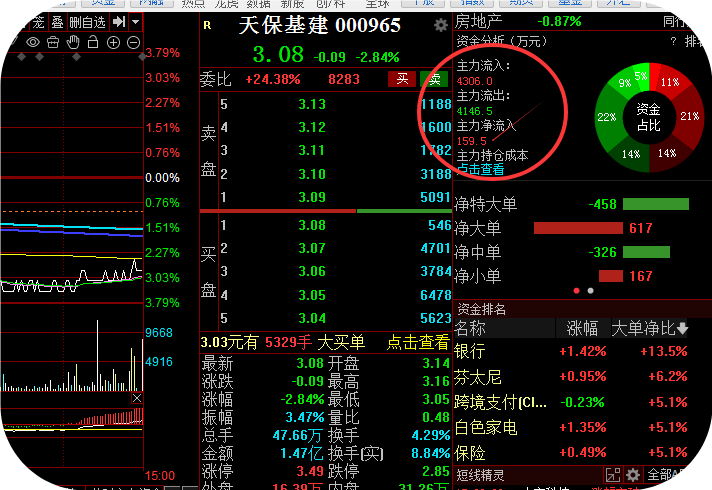Close the indicator sub-chart X button
This screenshot has height=490, width=712.
pos(137,398)
